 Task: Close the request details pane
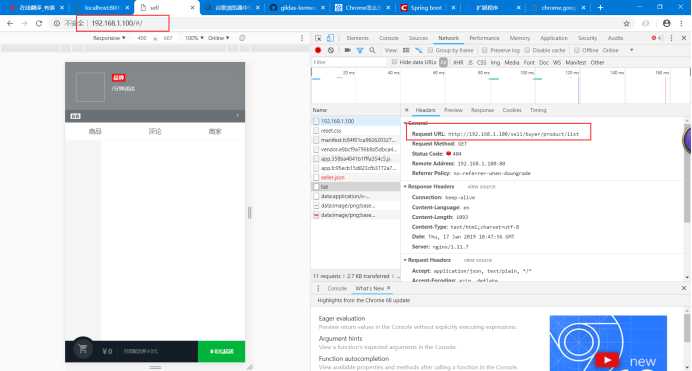pyautogui.click(x=406, y=110)
